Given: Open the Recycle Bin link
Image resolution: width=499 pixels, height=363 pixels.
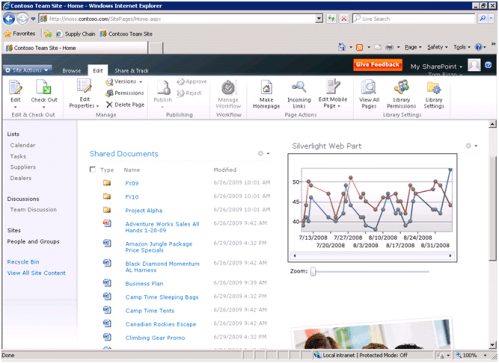Looking at the screenshot, I should pos(23,262).
